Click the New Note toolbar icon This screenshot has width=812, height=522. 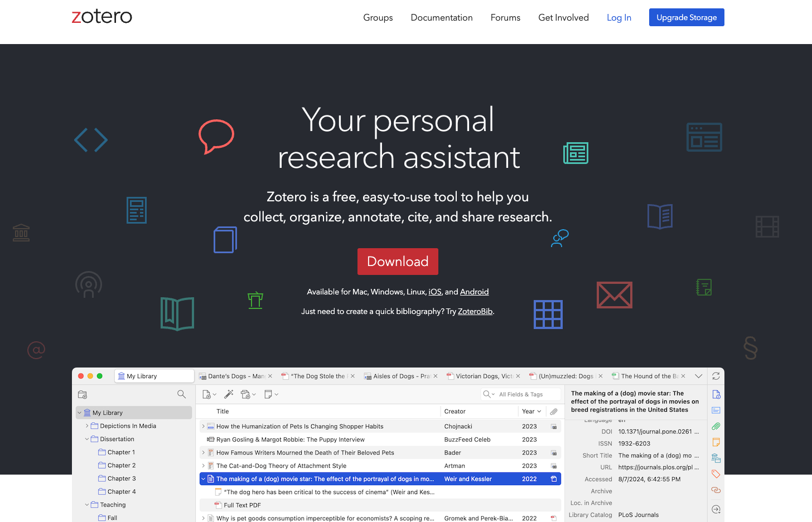268,394
